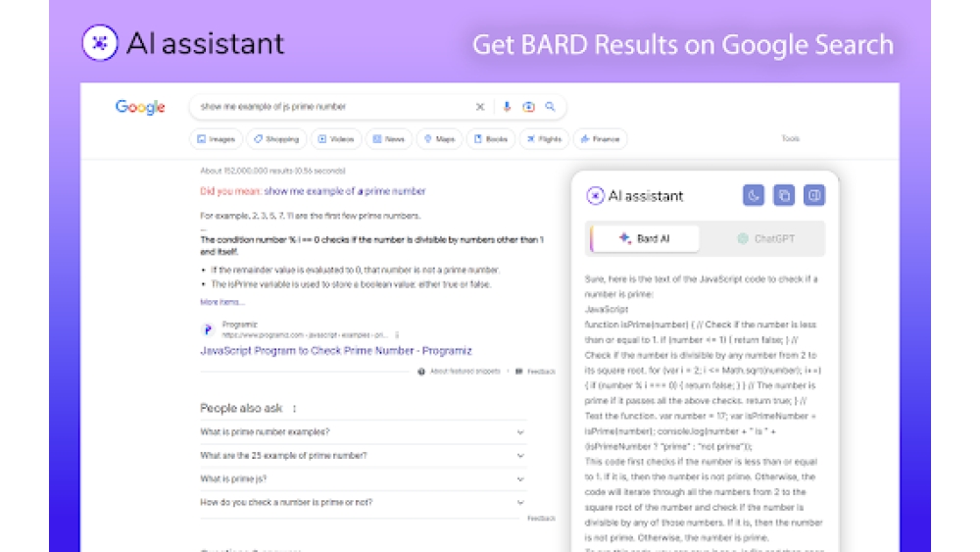
Task: Switch to the ChatGPT tab
Action: (765, 239)
